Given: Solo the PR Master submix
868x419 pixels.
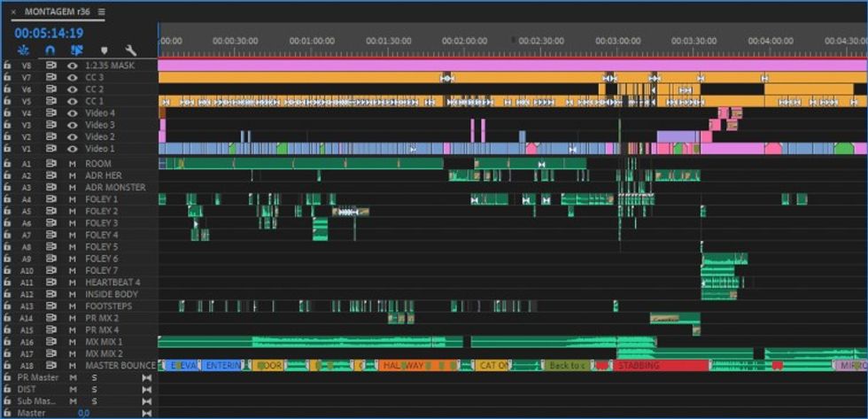Looking at the screenshot, I should pos(94,377).
